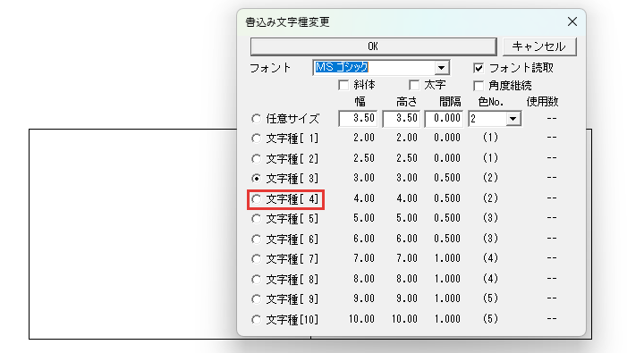The width and height of the screenshot is (644, 353).
Task: Select 文字種[ 2] radio button
Action: [257, 158]
